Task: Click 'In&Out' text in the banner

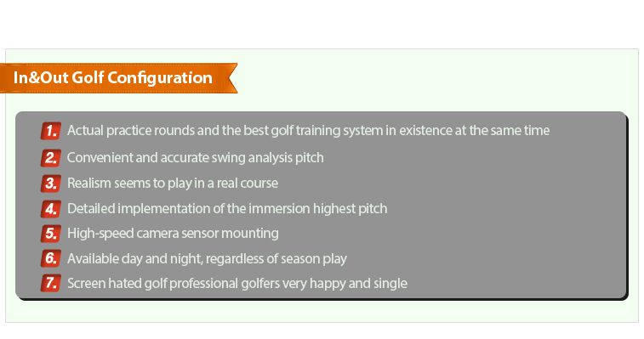Action: [x=41, y=77]
